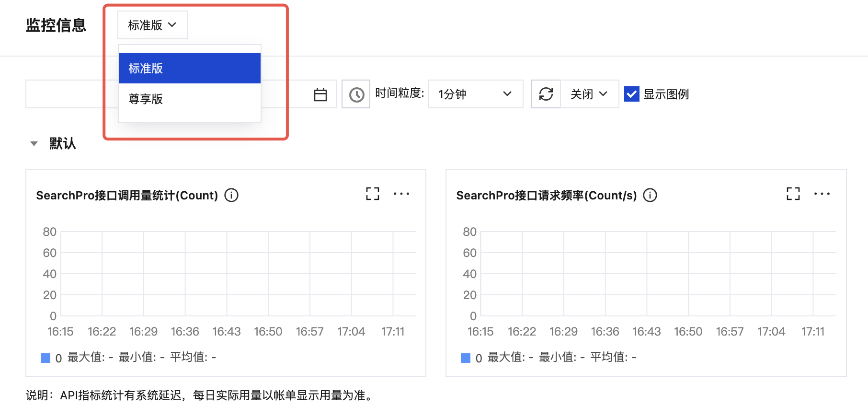Open more options for SearchPro接口调用量统计 chart
Screen dimensions: 868x418
[401, 194]
